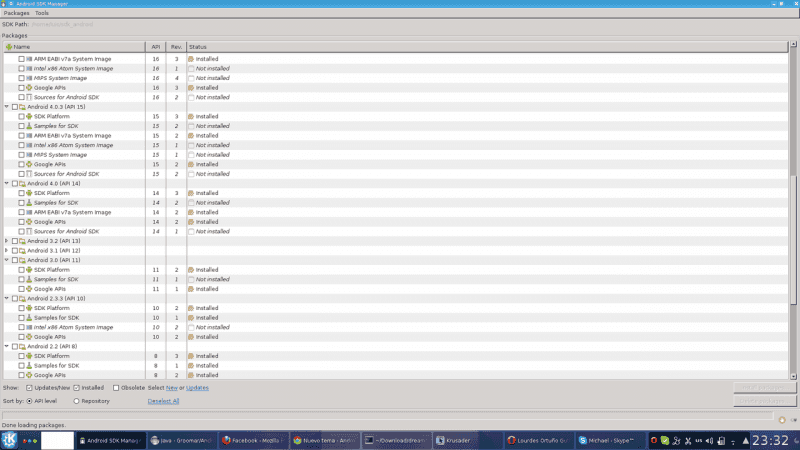Click the scrollbar down arrow of package list
Image resolution: width=800 pixels, height=450 pixels.
(x=793, y=376)
